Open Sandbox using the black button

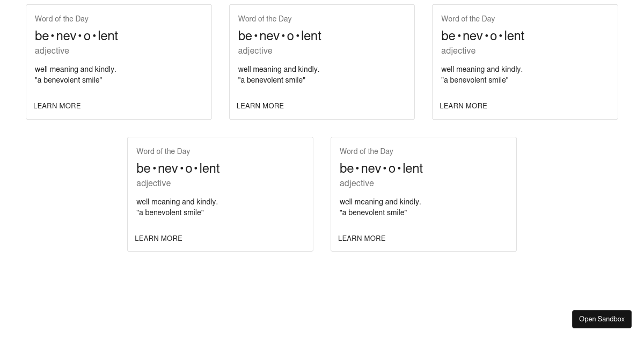point(602,319)
